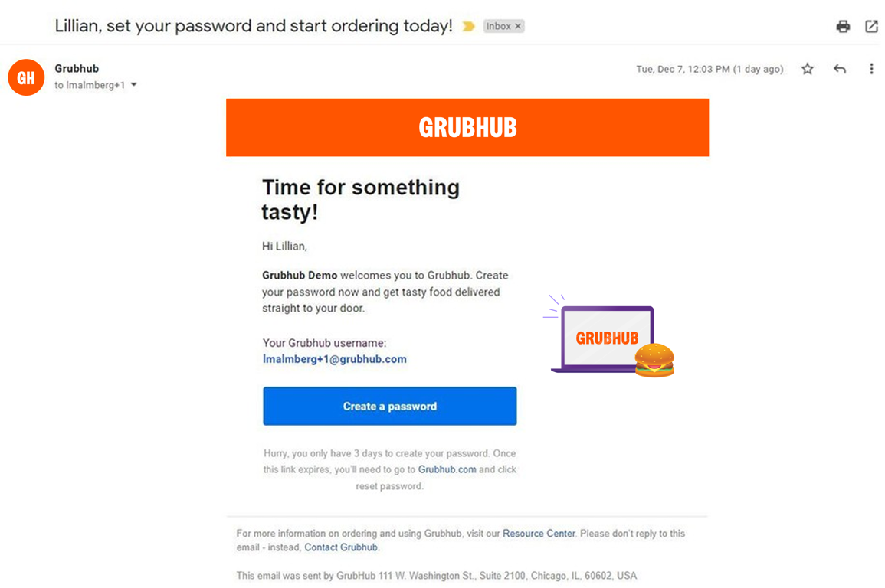Click the Inbox label tag

498,26
